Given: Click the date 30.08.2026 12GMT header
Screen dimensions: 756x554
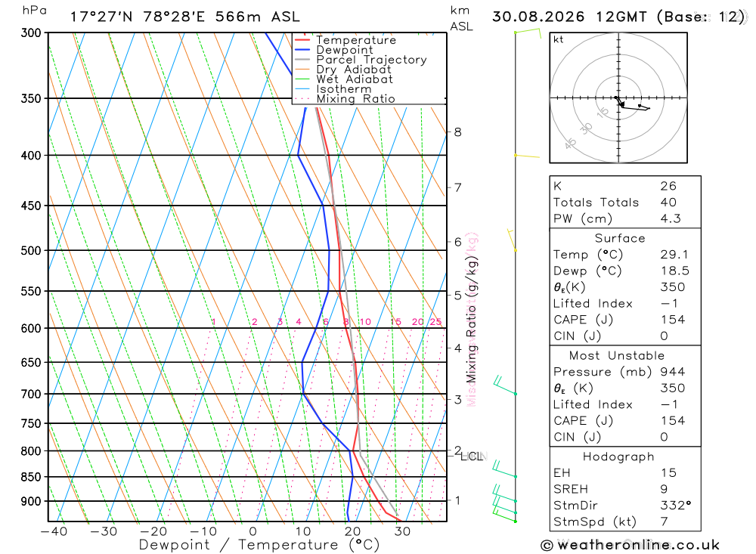Looking at the screenshot, I should coord(569,17).
